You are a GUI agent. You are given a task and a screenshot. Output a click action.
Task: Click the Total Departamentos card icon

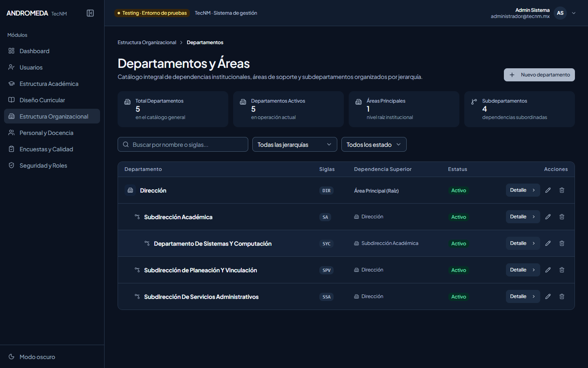(x=127, y=102)
